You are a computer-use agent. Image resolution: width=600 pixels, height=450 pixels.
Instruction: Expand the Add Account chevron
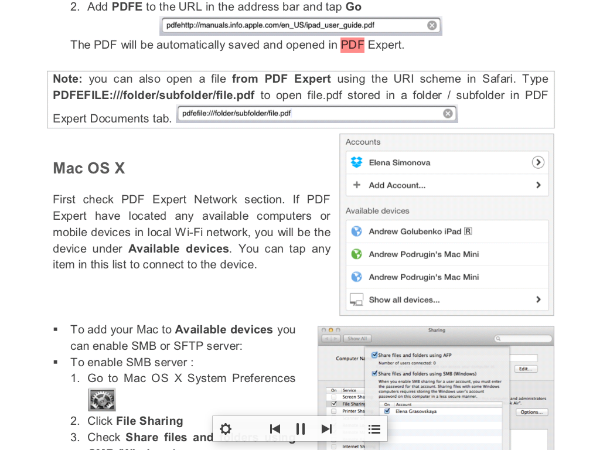click(x=538, y=185)
